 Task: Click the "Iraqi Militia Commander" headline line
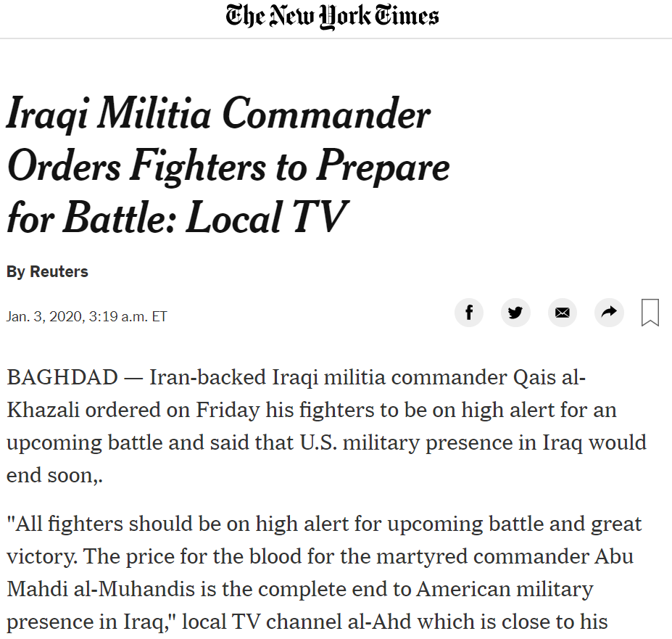tap(219, 114)
